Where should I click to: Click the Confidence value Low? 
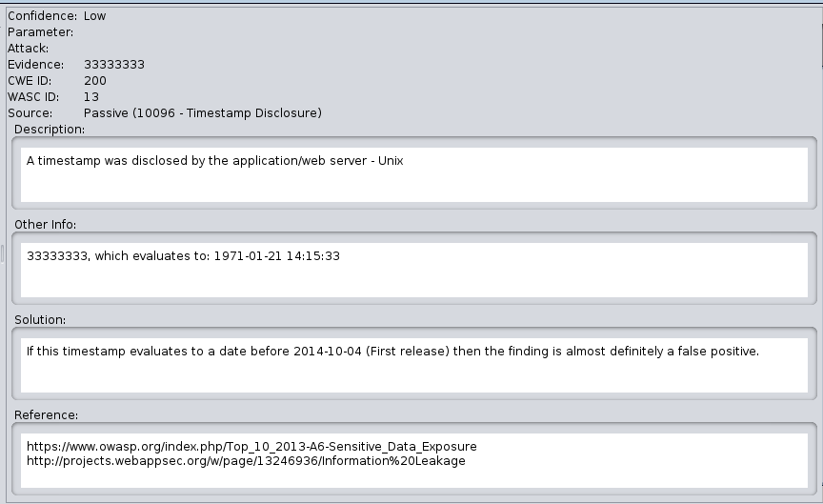click(x=94, y=16)
